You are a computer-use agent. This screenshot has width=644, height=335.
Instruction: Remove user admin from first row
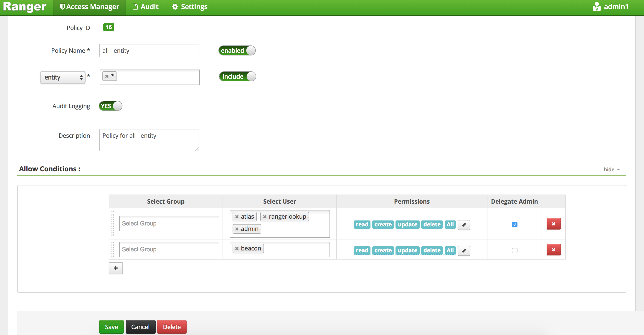point(237,229)
